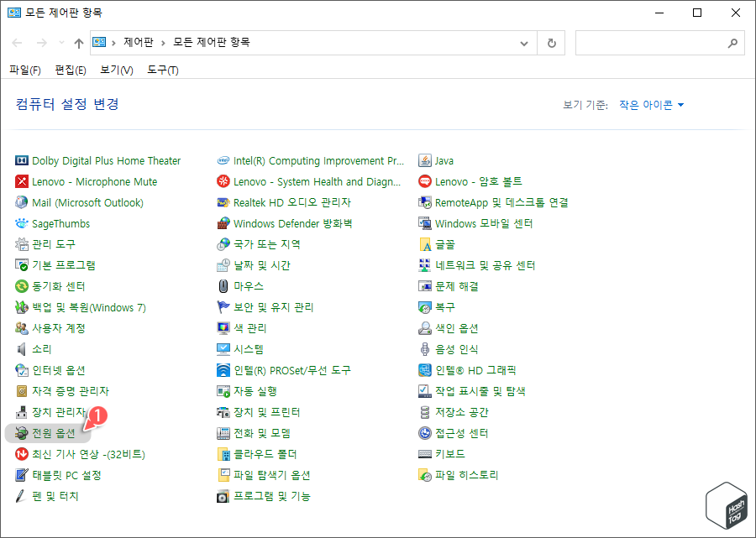Open the 전화 및 모뎀 link
Viewport: 756px width, 538px height.
pyautogui.click(x=262, y=433)
